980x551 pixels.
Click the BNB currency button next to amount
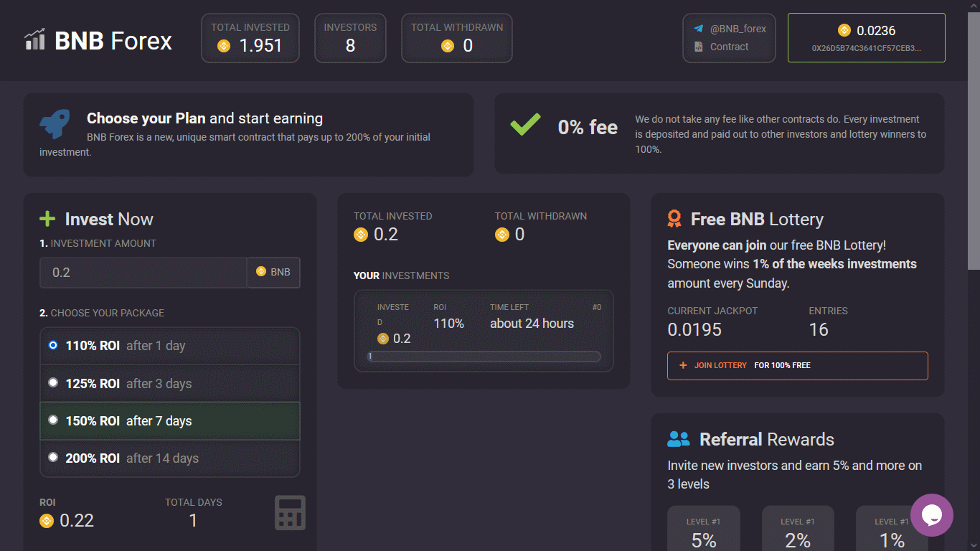coord(274,273)
